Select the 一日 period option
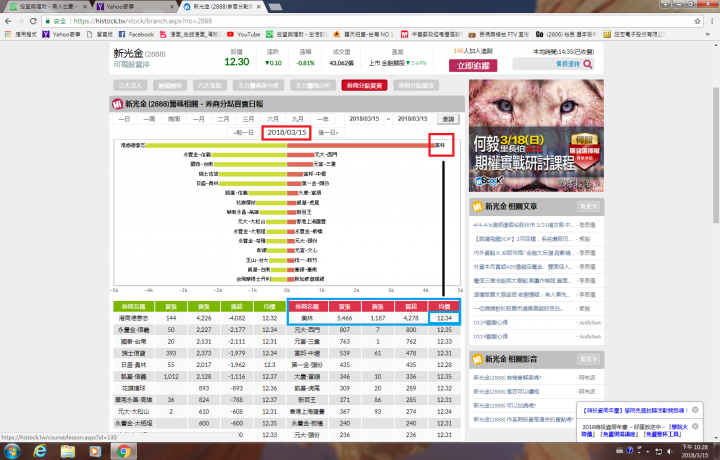Viewport: 720px width, 460px height. (124, 119)
